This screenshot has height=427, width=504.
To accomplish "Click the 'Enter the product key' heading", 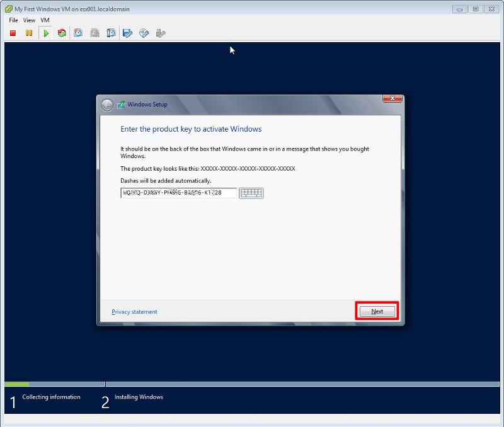I will [x=191, y=129].
